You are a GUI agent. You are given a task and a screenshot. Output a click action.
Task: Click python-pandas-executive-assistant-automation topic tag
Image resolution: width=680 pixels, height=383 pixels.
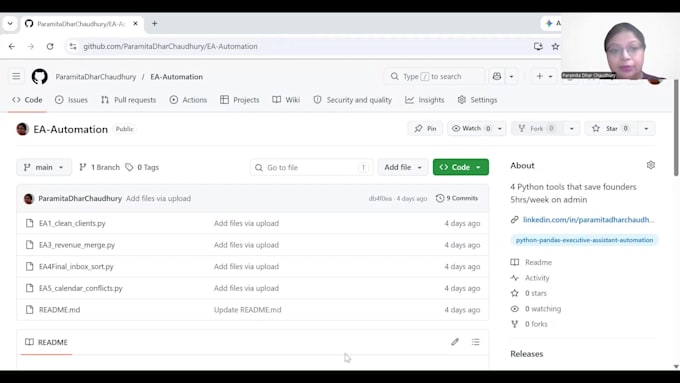tap(584, 240)
